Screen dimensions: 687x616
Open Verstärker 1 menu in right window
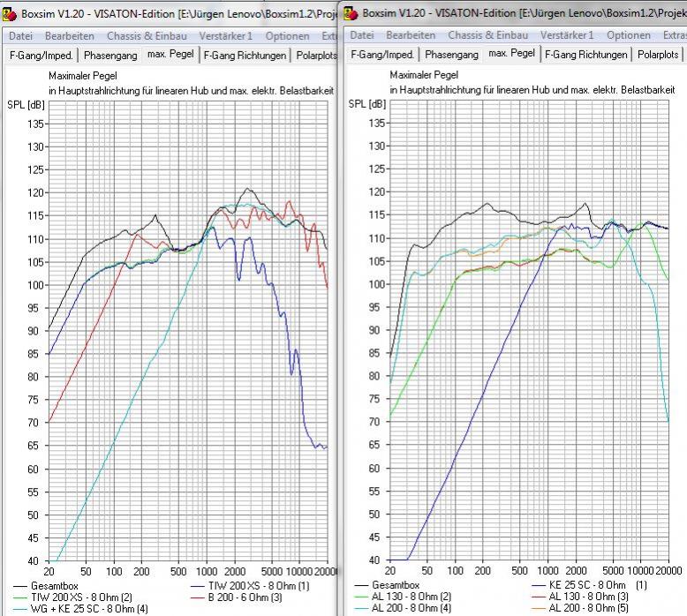tap(567, 35)
